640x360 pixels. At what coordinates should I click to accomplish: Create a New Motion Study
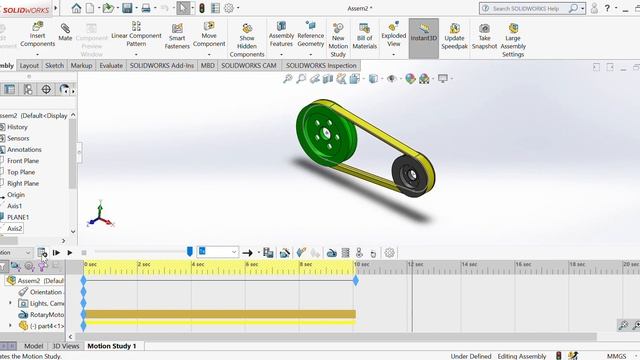338,40
